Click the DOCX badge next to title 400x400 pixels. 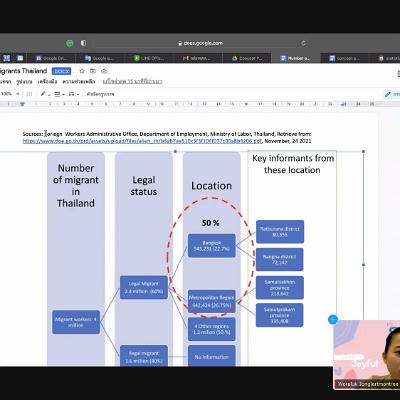(61, 71)
